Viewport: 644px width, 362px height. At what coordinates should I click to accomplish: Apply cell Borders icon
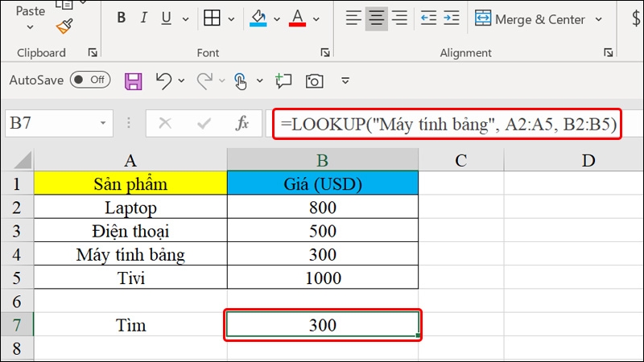(x=212, y=18)
